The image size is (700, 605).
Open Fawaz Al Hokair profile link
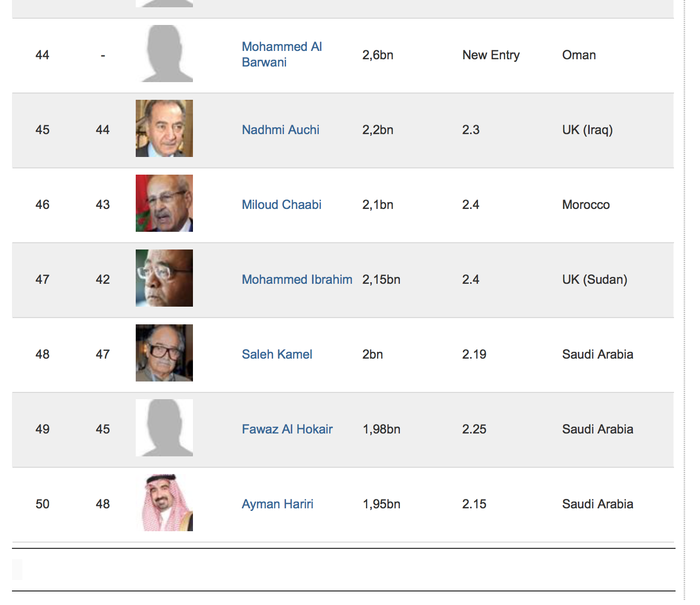click(287, 429)
